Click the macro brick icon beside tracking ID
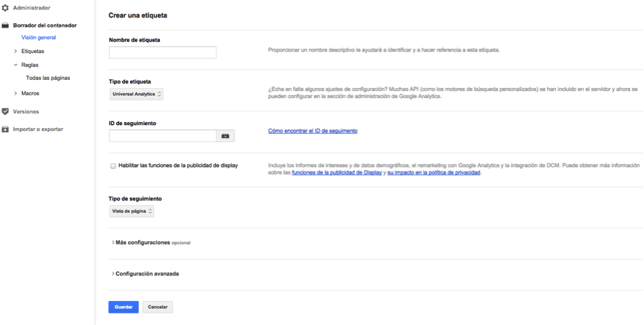The width and height of the screenshot is (644, 325). coord(225,136)
